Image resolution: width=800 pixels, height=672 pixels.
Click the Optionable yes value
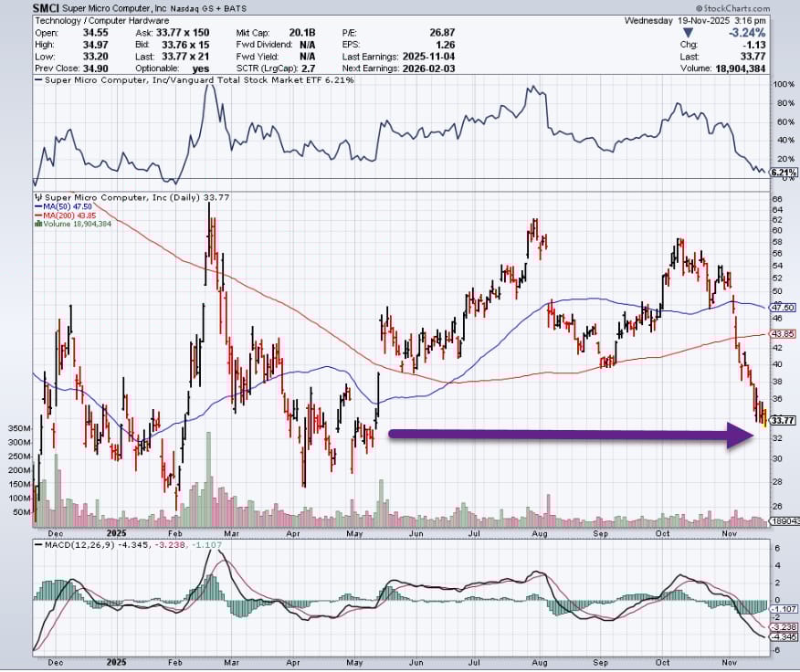201,68
